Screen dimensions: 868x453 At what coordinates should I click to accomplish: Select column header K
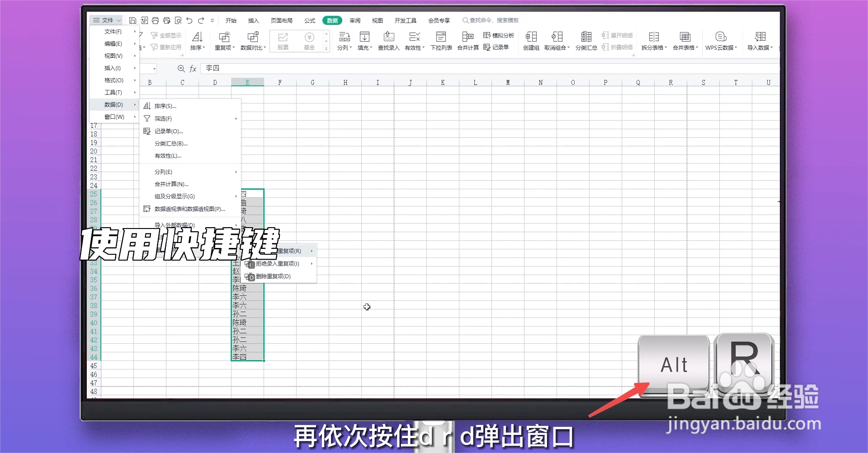tap(443, 82)
